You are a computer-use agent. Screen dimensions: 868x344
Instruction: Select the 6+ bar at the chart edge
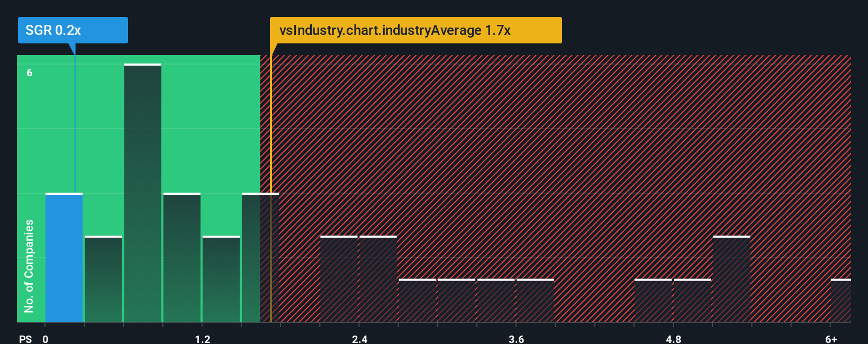tap(841, 301)
